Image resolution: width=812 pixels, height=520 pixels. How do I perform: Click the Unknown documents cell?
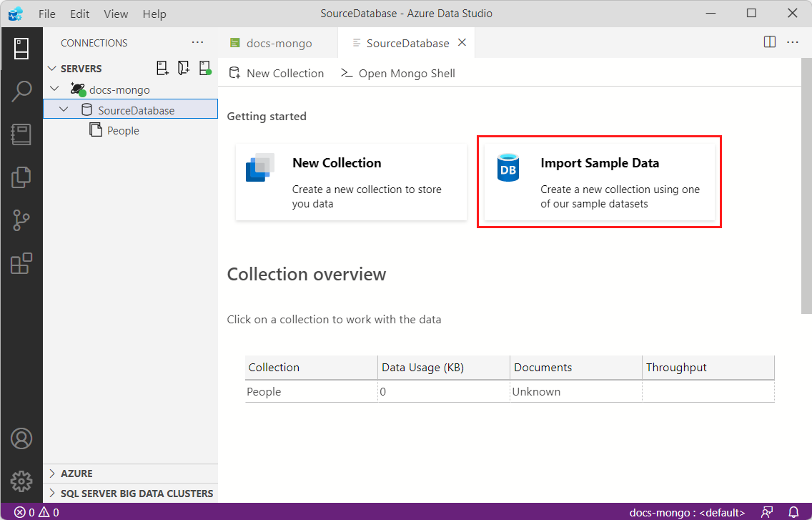point(576,391)
